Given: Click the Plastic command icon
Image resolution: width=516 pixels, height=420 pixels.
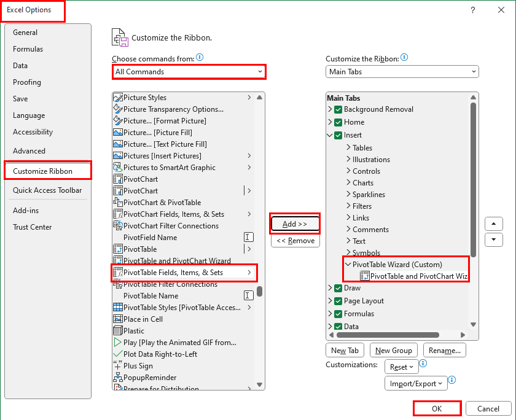Looking at the screenshot, I should point(118,331).
